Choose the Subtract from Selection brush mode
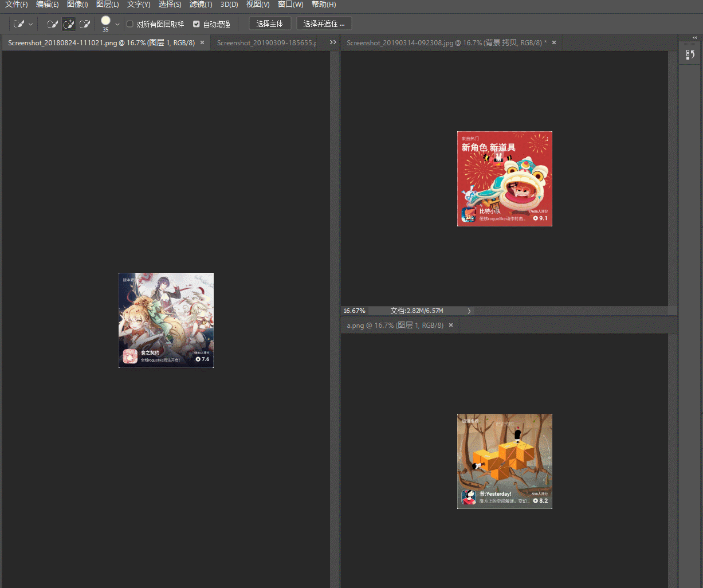The width and height of the screenshot is (703, 588). pyautogui.click(x=85, y=24)
